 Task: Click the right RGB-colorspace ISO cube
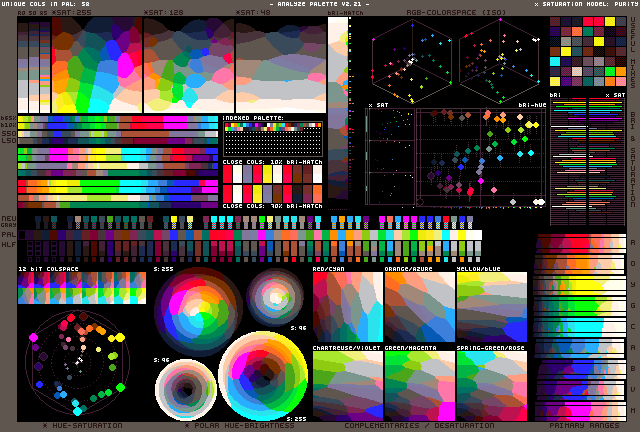[x=500, y=58]
